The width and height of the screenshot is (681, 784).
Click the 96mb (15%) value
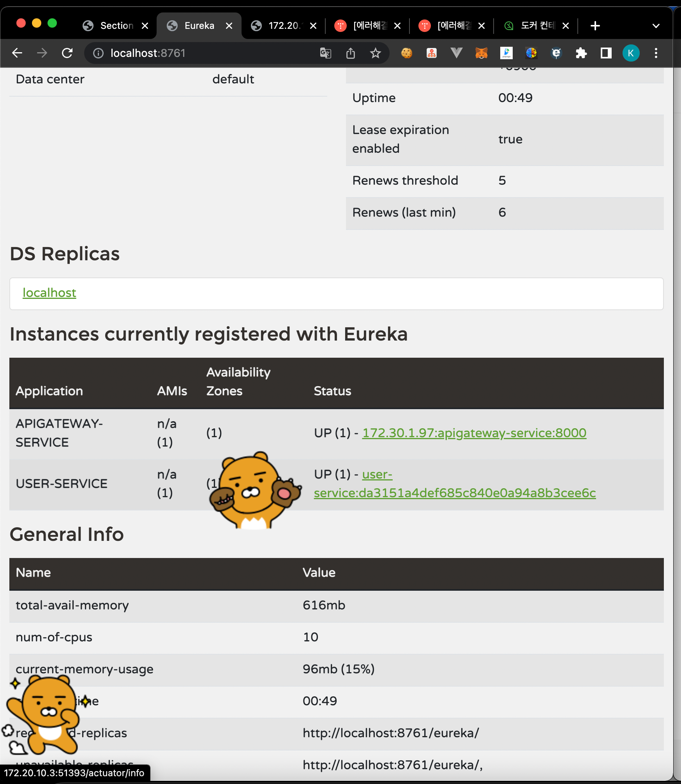tap(339, 669)
